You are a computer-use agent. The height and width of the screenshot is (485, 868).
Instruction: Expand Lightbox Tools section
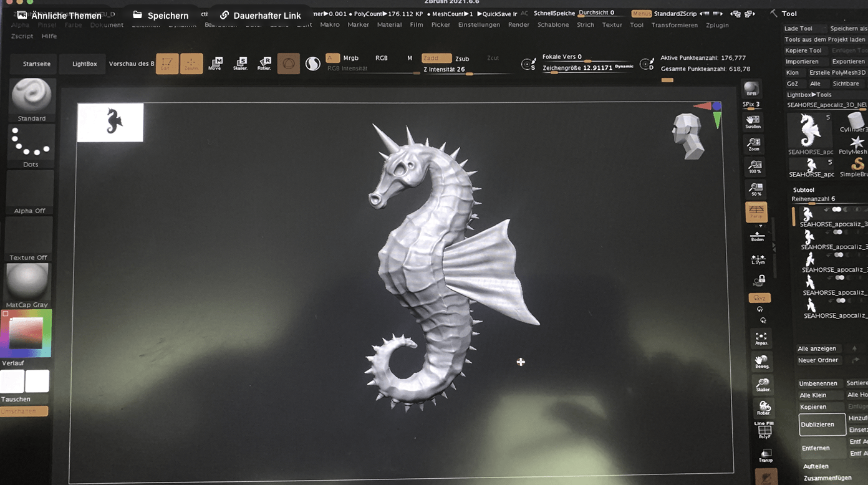[809, 95]
